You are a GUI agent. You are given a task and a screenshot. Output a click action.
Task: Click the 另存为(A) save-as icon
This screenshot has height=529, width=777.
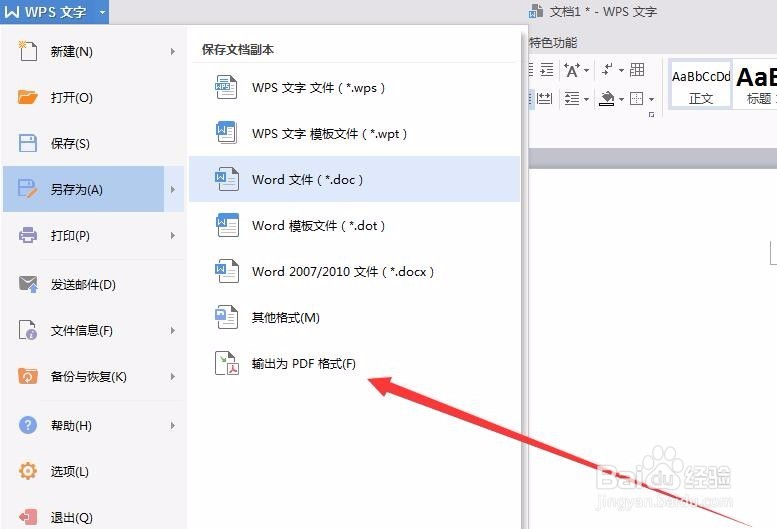click(x=28, y=189)
